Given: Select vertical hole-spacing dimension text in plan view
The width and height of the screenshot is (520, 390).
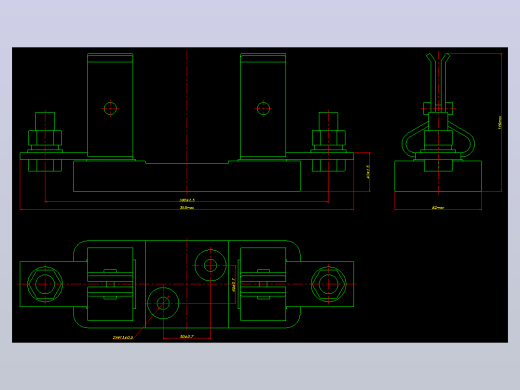Looking at the screenshot, I should (233, 285).
